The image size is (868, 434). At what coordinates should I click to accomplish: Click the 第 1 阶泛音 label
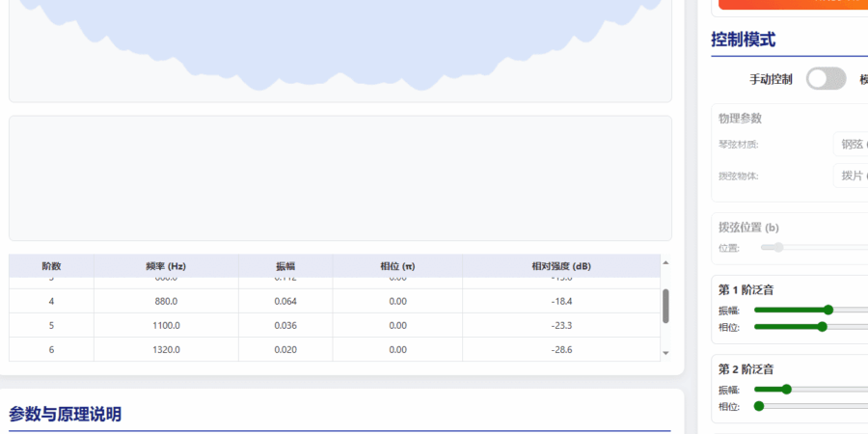pos(746,290)
